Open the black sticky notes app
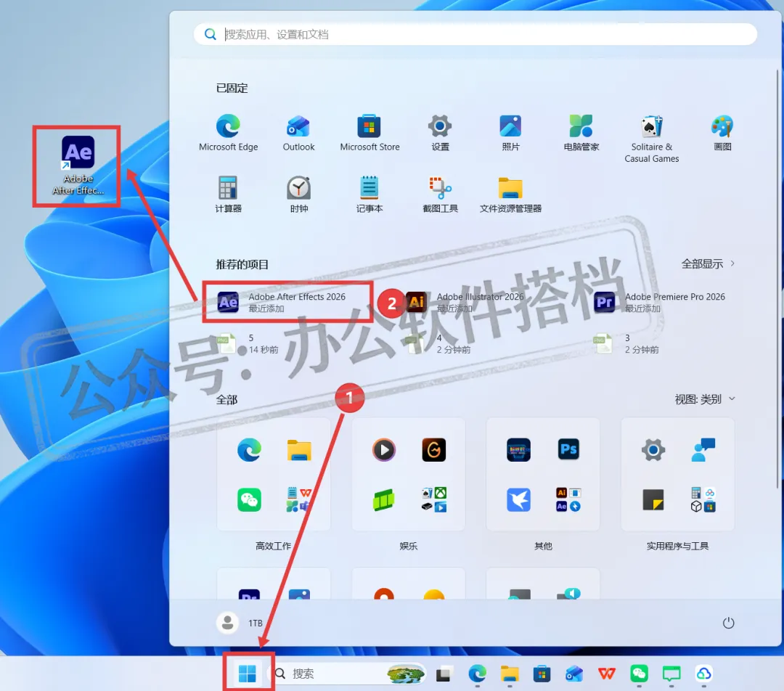This screenshot has height=691, width=784. click(653, 499)
